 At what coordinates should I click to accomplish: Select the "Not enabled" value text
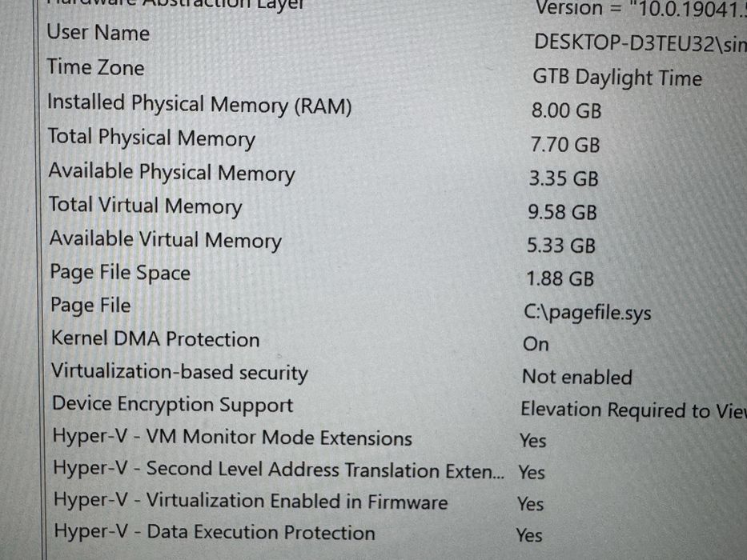coord(576,377)
